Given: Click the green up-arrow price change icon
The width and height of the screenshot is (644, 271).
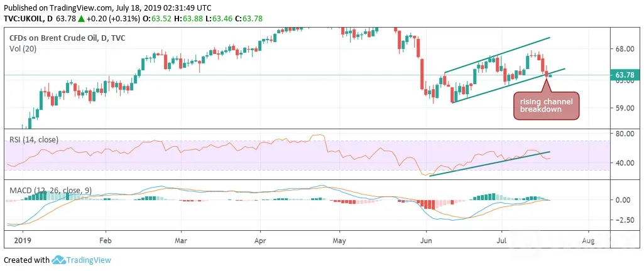Looking at the screenshot, I should (x=81, y=18).
